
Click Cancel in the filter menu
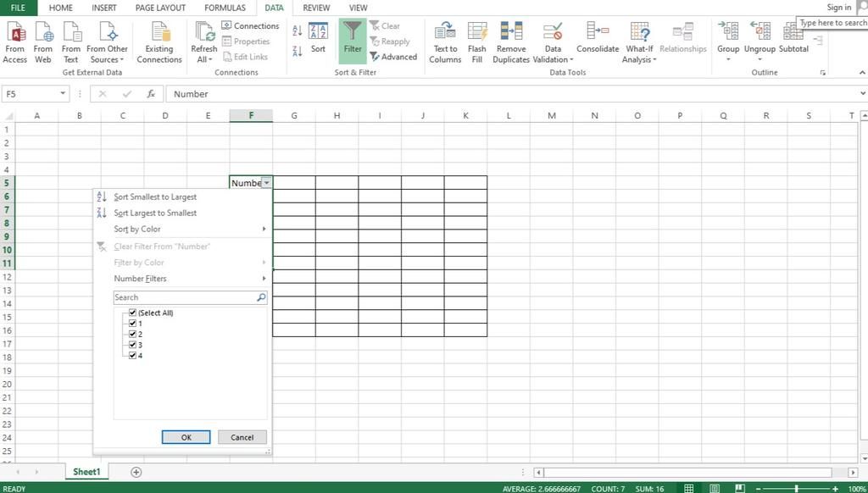pos(242,437)
